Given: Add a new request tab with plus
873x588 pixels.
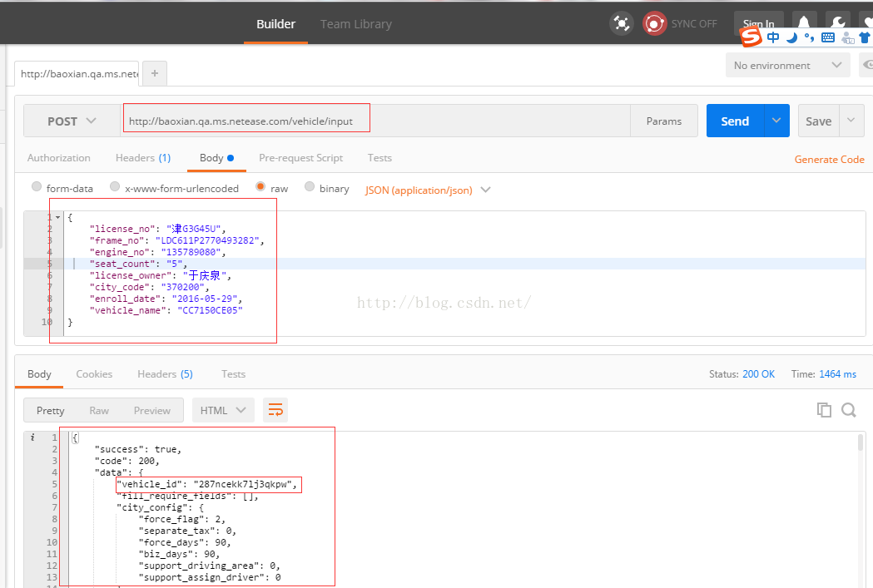Looking at the screenshot, I should point(155,73).
